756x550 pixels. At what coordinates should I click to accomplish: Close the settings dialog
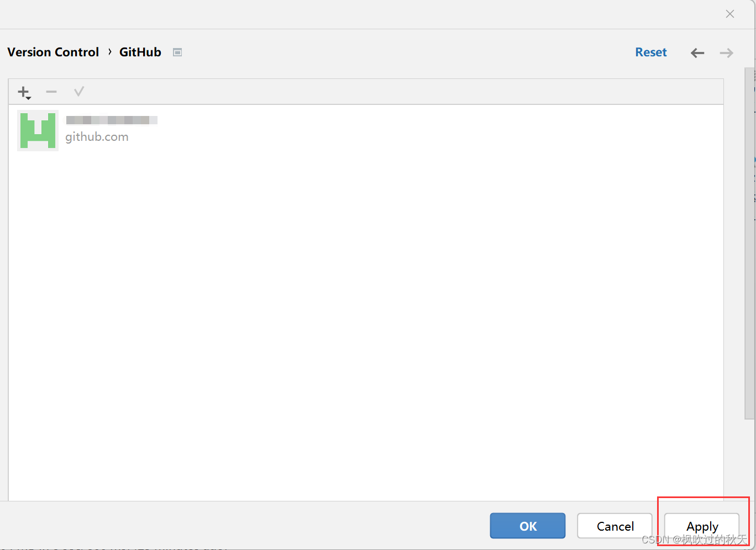pyautogui.click(x=730, y=14)
